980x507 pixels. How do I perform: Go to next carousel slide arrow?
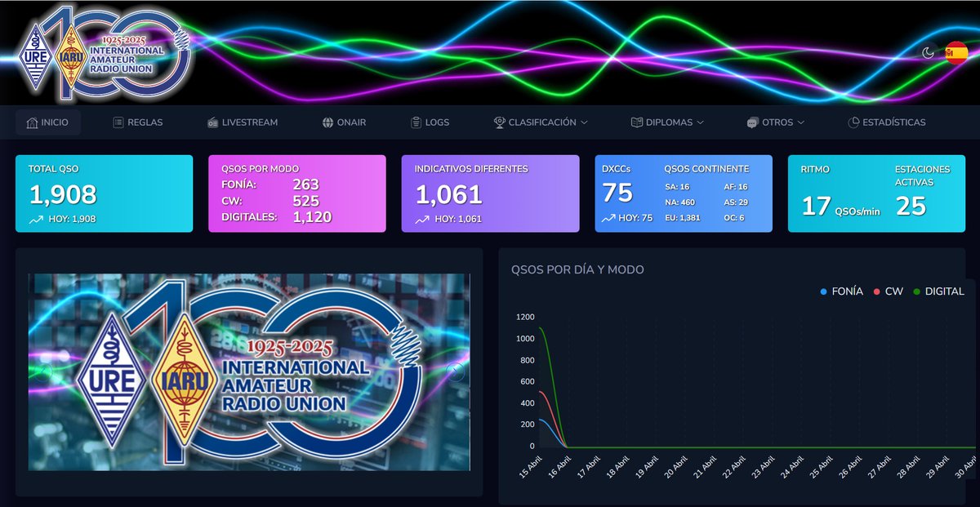tap(456, 372)
